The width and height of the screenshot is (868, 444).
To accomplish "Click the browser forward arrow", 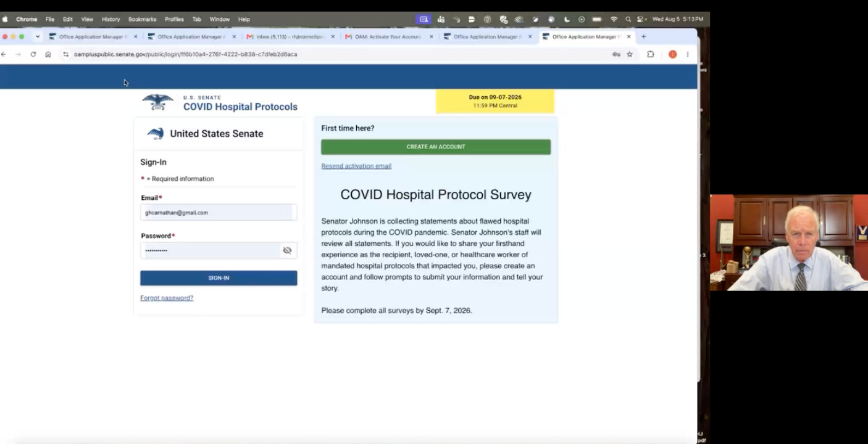I will coord(19,54).
